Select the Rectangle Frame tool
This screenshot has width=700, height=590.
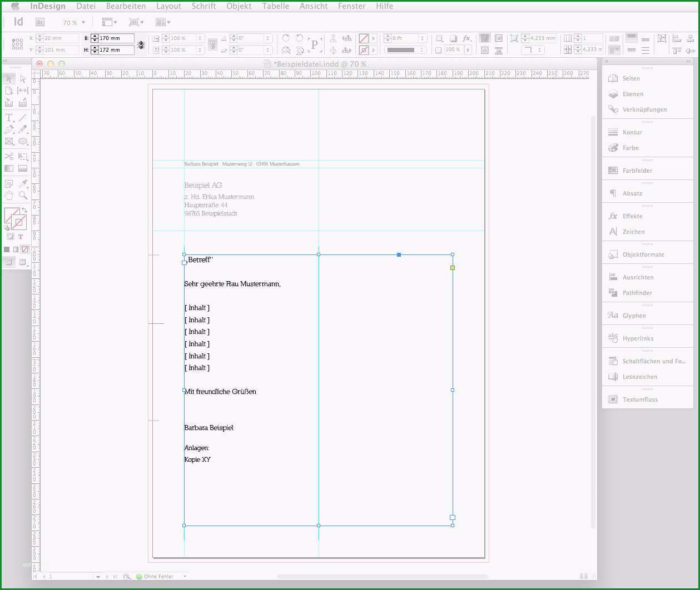pyautogui.click(x=9, y=141)
